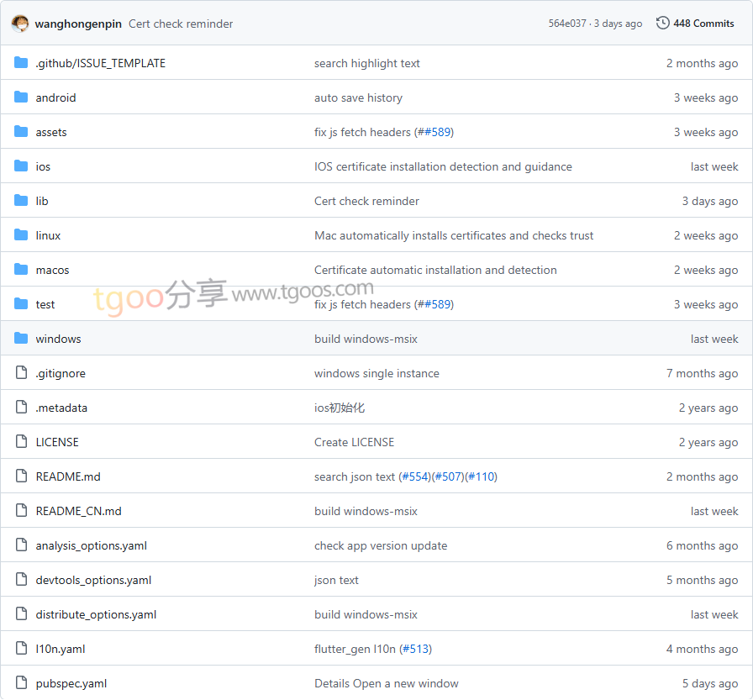
Task: Open issue #554 link in README.md row
Action: [x=413, y=476]
